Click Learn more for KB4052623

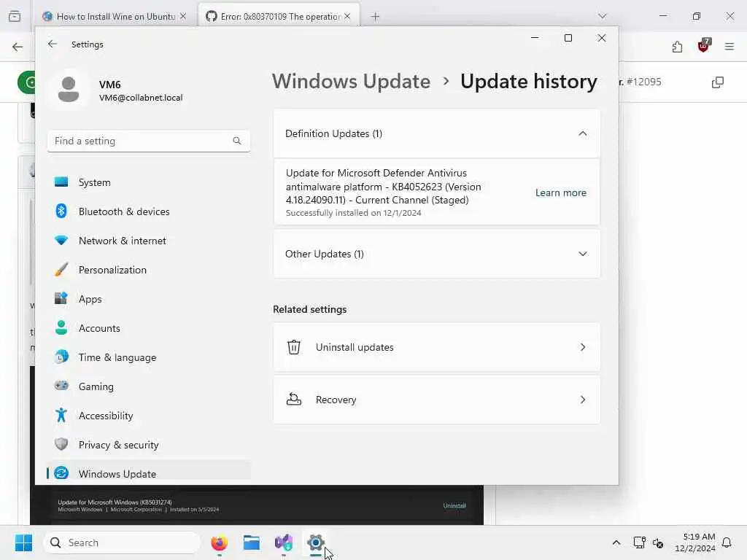click(561, 192)
